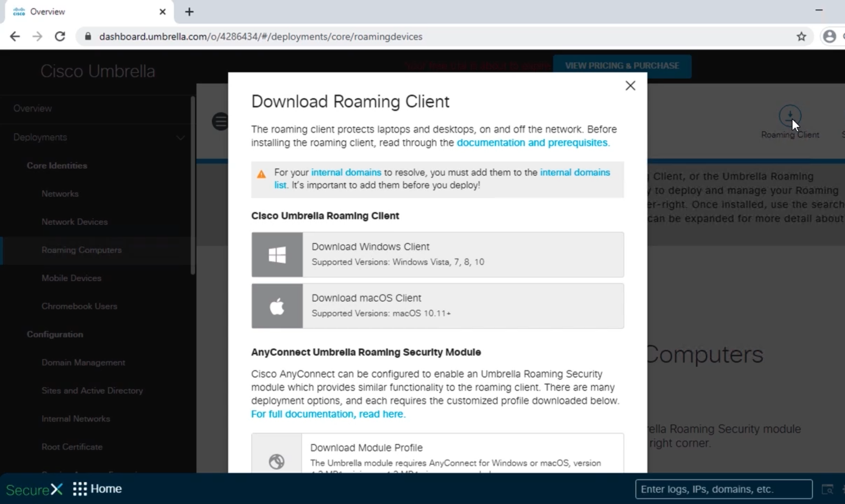Open Sites and Active Directory
Image resolution: width=845 pixels, height=504 pixels.
tap(92, 391)
